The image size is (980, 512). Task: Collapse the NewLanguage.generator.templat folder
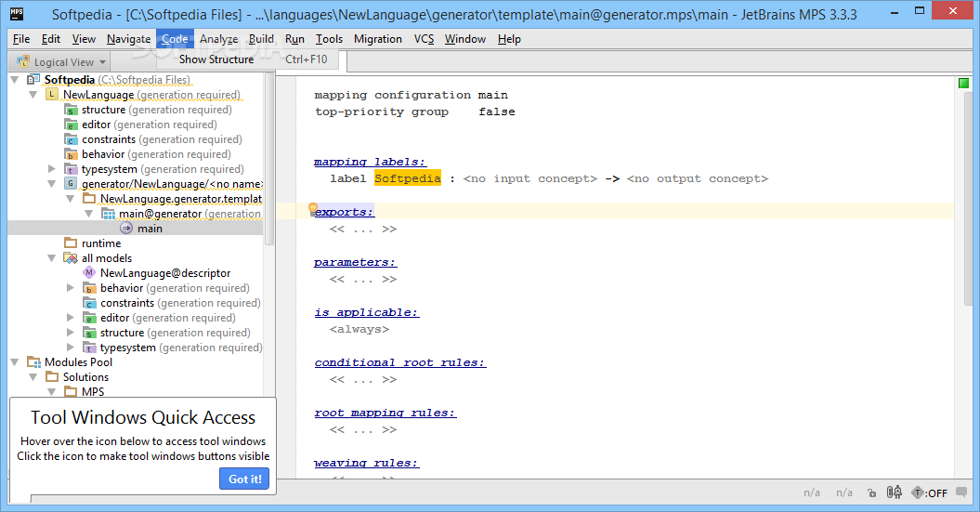click(x=71, y=199)
